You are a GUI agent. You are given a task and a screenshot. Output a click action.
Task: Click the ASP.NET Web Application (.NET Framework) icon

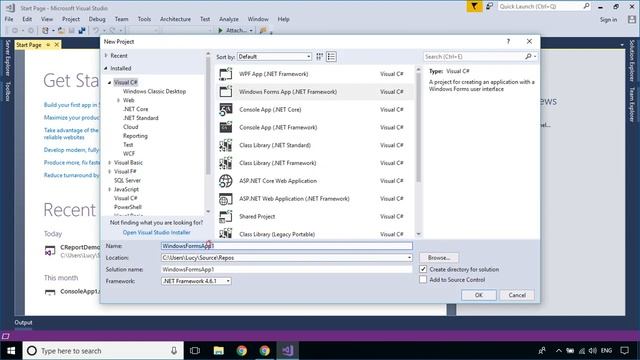(x=226, y=199)
